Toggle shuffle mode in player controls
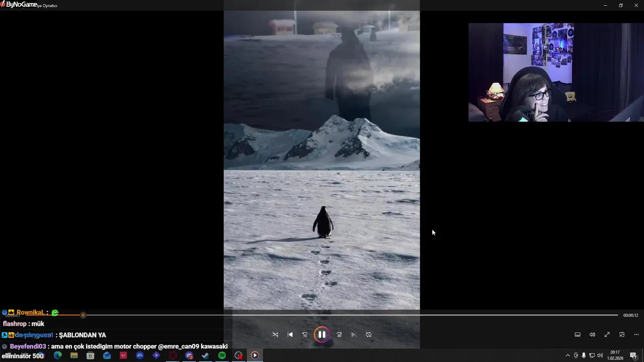The width and height of the screenshot is (644, 362). (275, 334)
